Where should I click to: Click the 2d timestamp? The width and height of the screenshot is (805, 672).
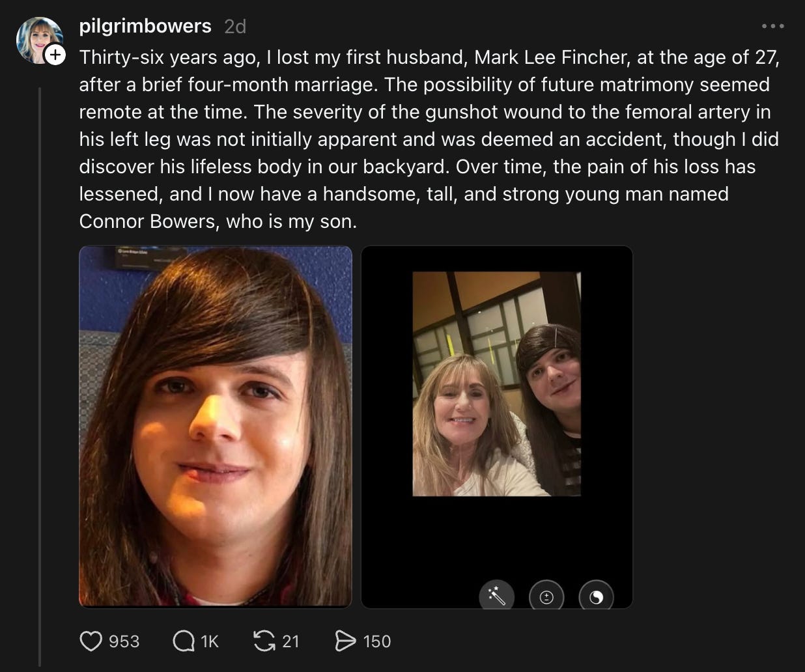[235, 26]
